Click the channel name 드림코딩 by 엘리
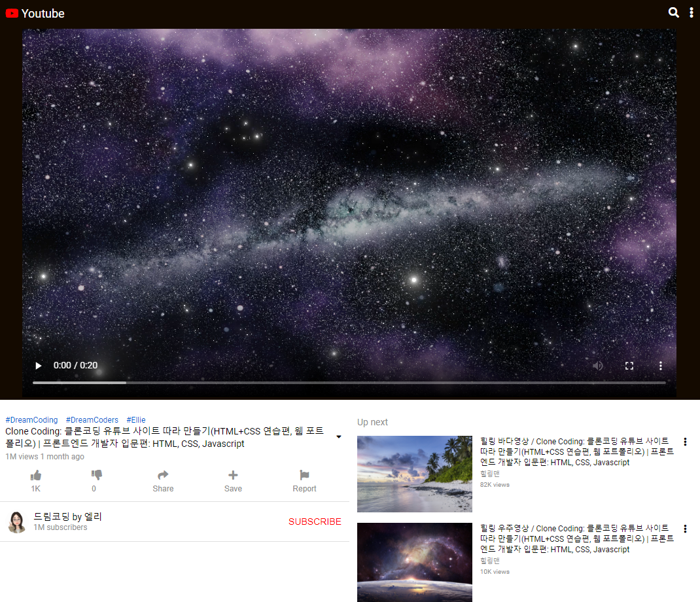The width and height of the screenshot is (700, 602). click(x=68, y=517)
